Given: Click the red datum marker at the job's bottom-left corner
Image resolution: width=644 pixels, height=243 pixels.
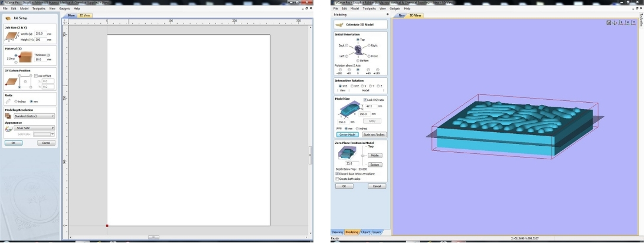Looking at the screenshot, I should [x=107, y=225].
